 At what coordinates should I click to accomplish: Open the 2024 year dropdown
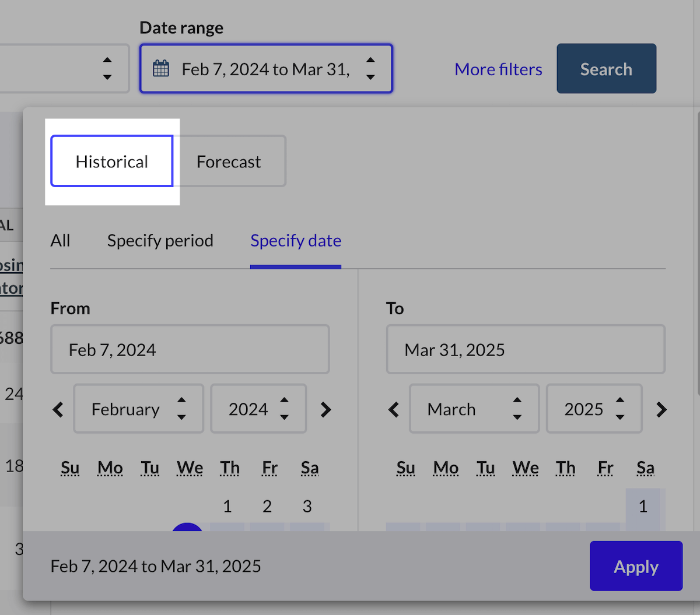pos(258,409)
